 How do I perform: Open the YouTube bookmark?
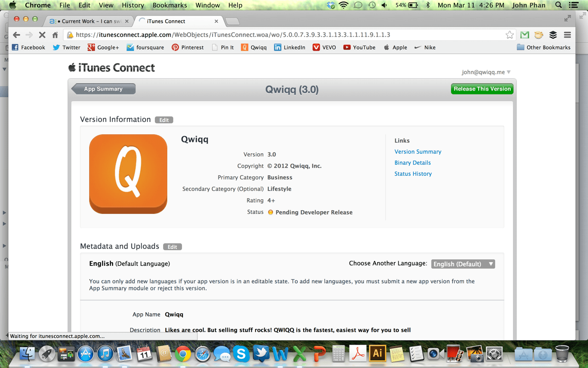[x=359, y=47]
